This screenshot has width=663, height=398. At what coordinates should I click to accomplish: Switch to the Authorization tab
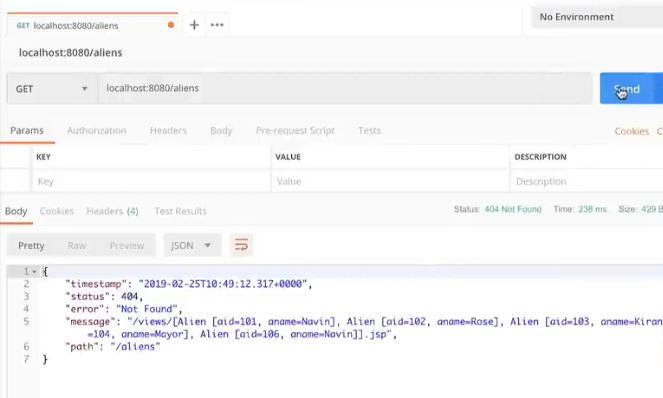pos(96,130)
